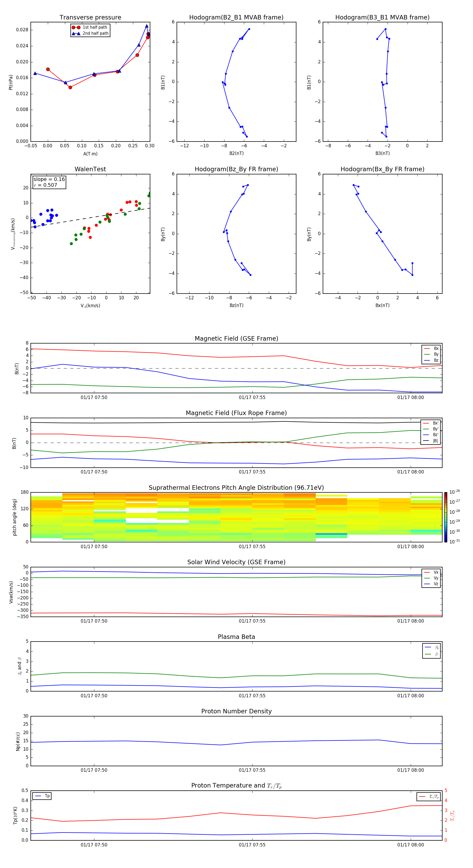Select the βp legend entry in Plasma Beta
Screen dimensions: 473x868
coord(431,647)
